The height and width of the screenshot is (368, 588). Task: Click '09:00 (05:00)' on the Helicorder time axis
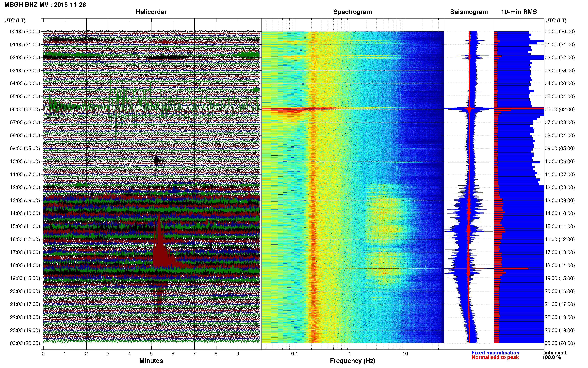pos(25,148)
